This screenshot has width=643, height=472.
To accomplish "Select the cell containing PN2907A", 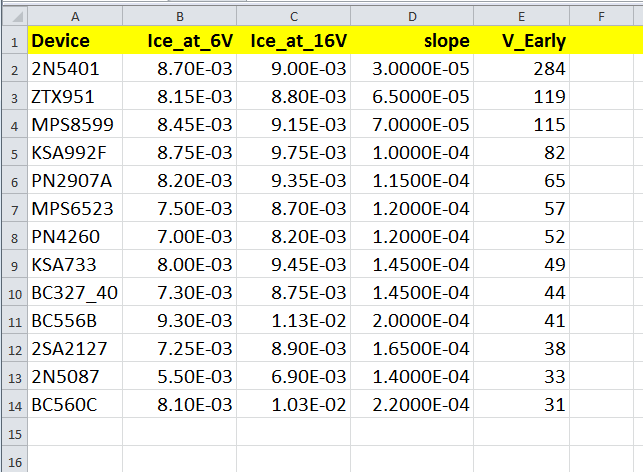I will pos(75,180).
